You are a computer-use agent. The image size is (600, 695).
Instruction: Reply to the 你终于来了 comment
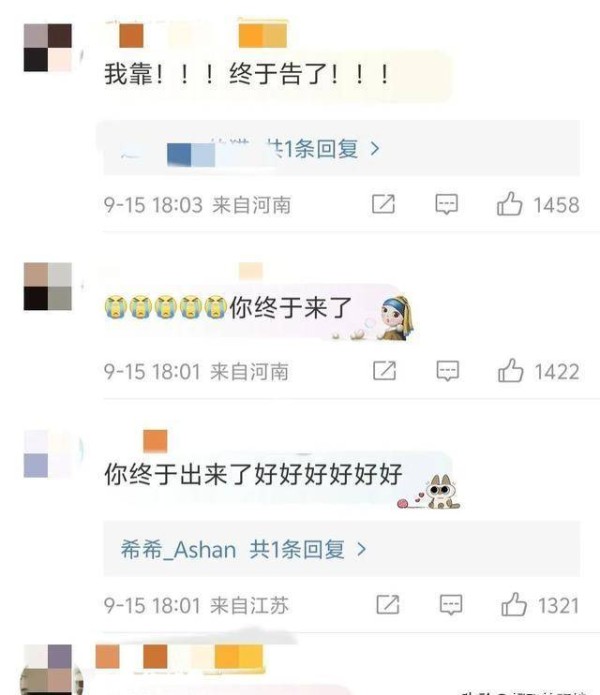coord(448,371)
